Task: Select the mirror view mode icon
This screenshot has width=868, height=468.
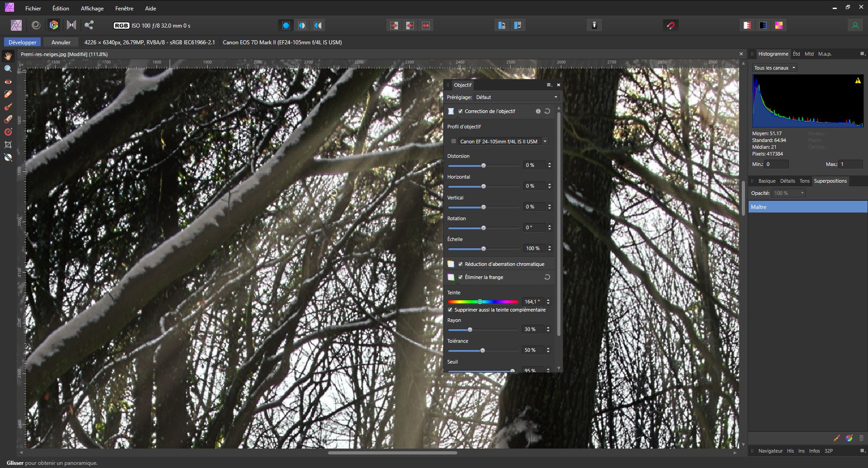Action: click(318, 25)
